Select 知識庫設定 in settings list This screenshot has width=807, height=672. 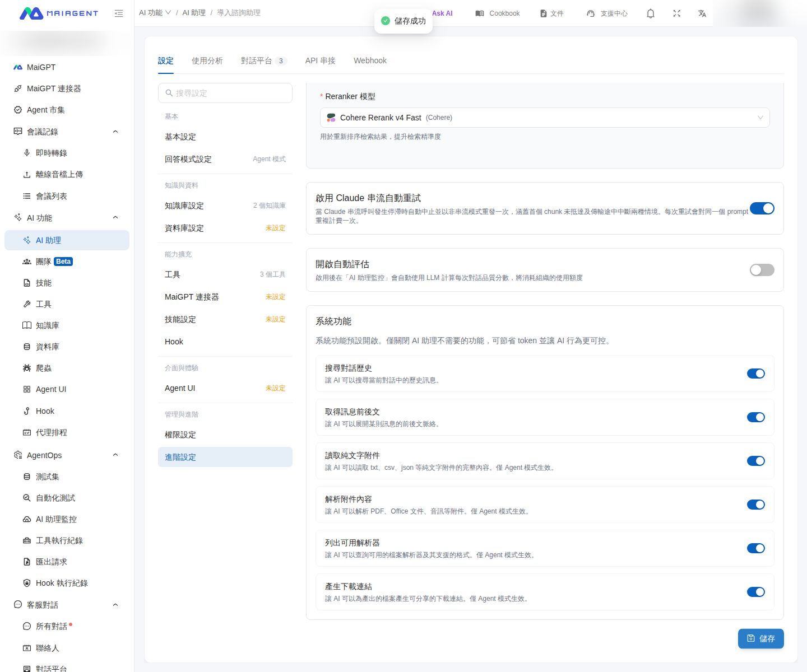[225, 206]
